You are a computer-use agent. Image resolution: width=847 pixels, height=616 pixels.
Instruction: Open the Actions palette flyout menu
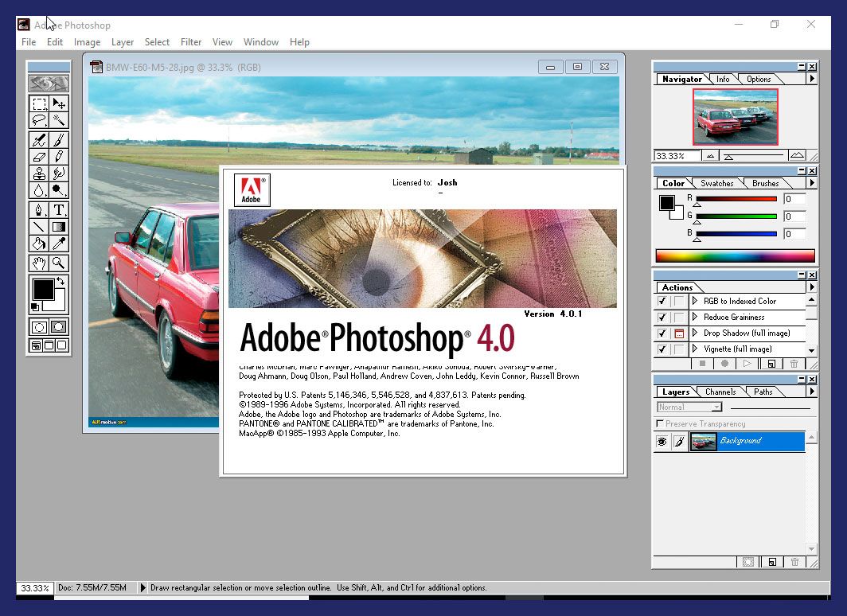click(x=811, y=287)
